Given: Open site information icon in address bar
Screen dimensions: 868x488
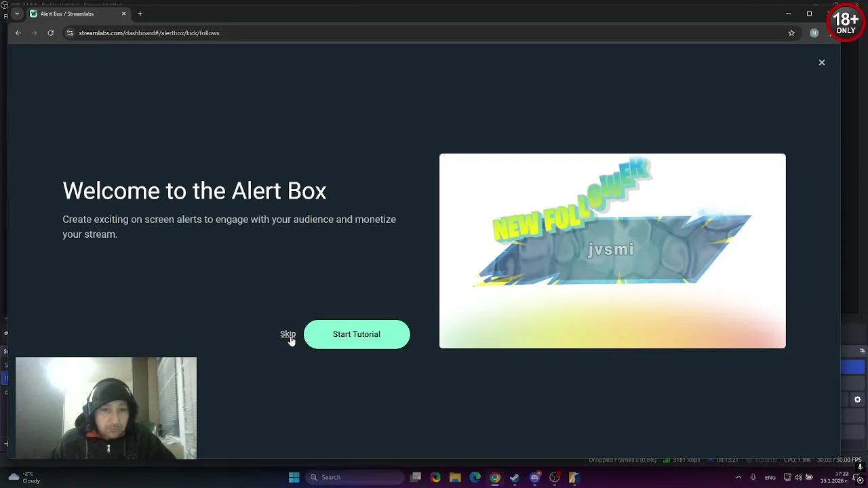Looking at the screenshot, I should coord(69,33).
